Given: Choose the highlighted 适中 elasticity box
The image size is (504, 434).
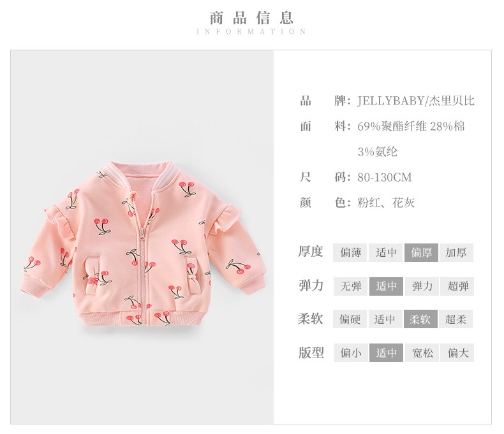Looking at the screenshot, I should tap(386, 286).
